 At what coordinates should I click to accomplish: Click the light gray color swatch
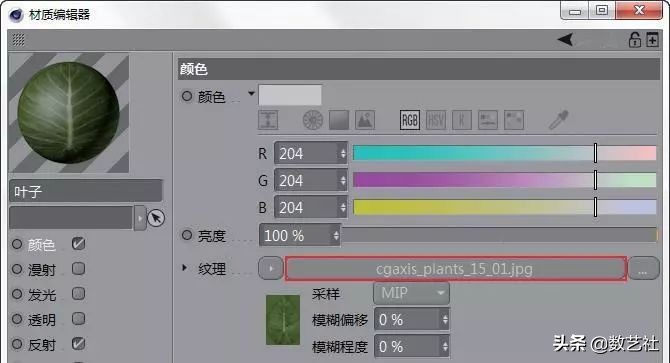click(290, 95)
